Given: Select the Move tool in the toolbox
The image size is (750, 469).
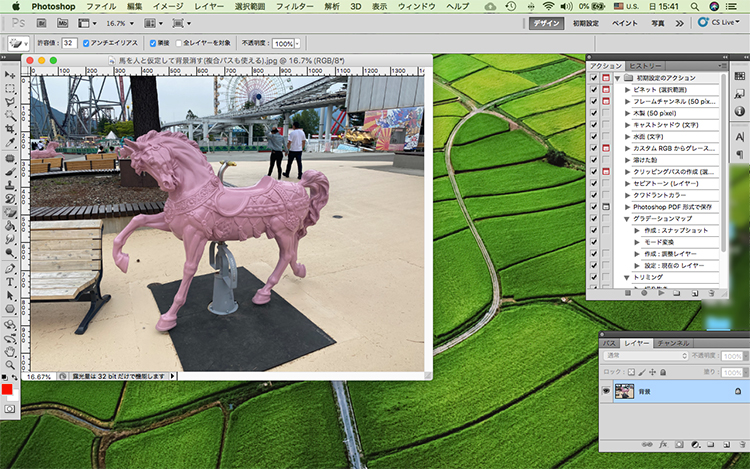Looking at the screenshot, I should point(10,75).
